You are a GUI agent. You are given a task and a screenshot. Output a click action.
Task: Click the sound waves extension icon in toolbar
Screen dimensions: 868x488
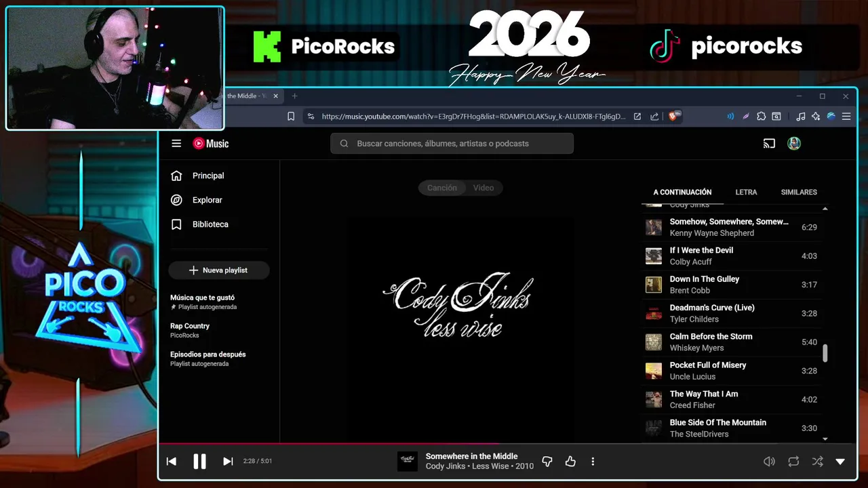(x=730, y=117)
